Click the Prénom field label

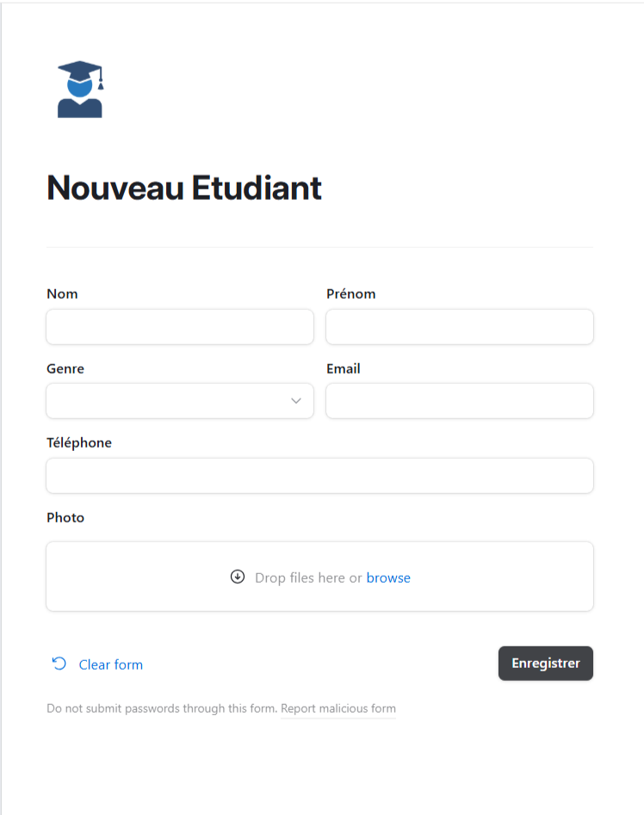tap(351, 293)
